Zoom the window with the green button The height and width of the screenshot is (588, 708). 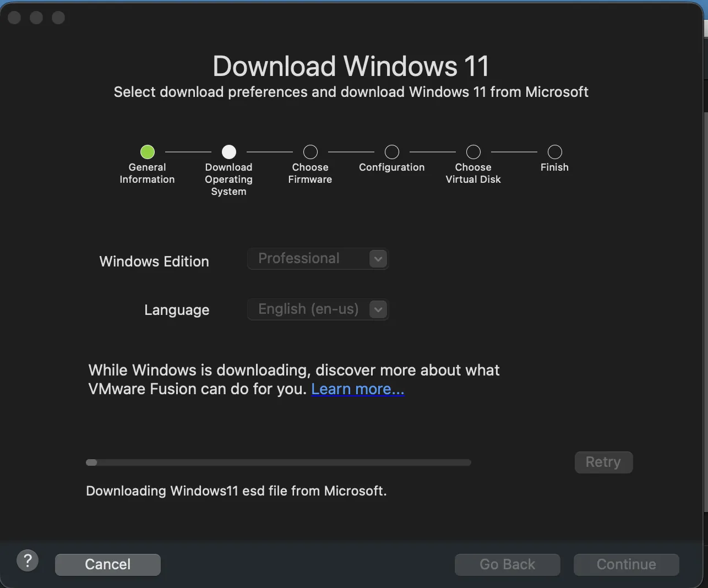pyautogui.click(x=58, y=18)
